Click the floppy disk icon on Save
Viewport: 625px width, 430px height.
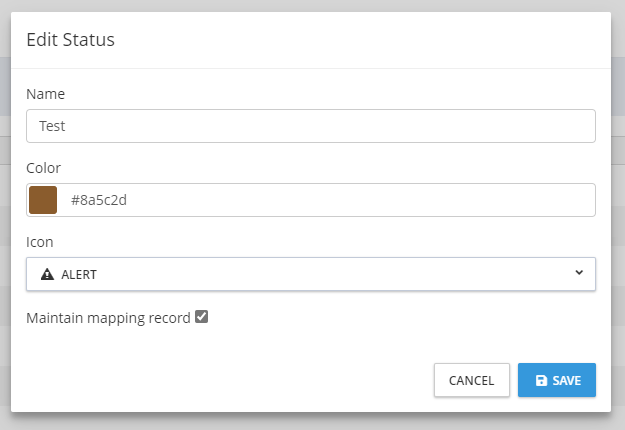541,381
